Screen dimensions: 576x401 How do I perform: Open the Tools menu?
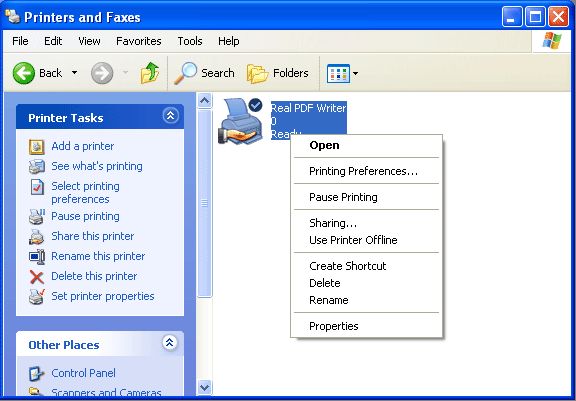tap(190, 41)
